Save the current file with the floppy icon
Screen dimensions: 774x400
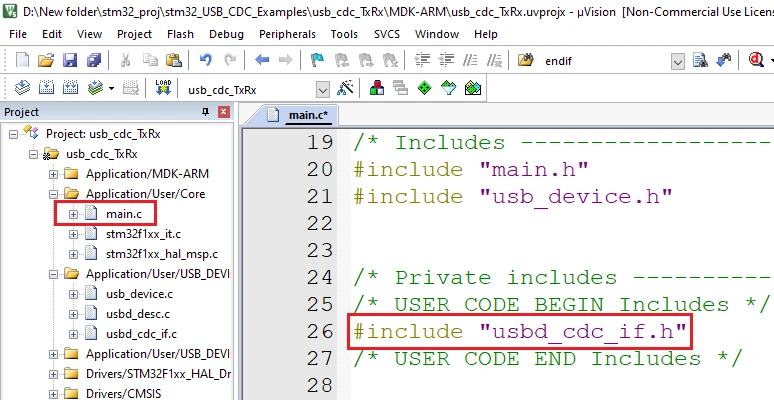pyautogui.click(x=70, y=60)
